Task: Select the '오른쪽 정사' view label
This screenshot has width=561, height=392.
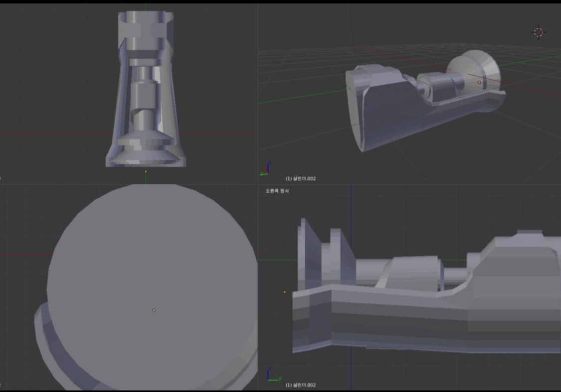Action: point(277,191)
